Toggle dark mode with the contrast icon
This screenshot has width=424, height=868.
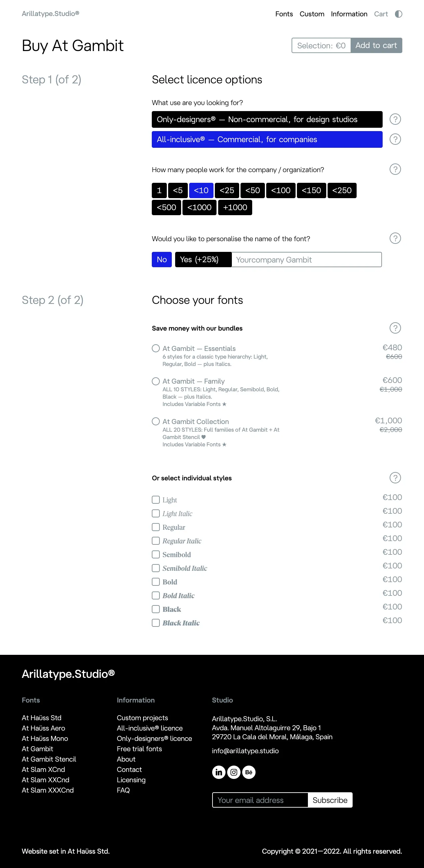[x=398, y=14]
